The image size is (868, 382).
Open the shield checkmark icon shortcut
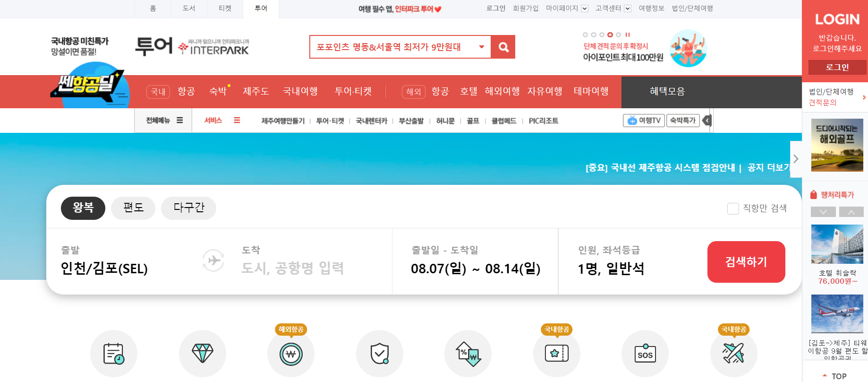[380, 354]
